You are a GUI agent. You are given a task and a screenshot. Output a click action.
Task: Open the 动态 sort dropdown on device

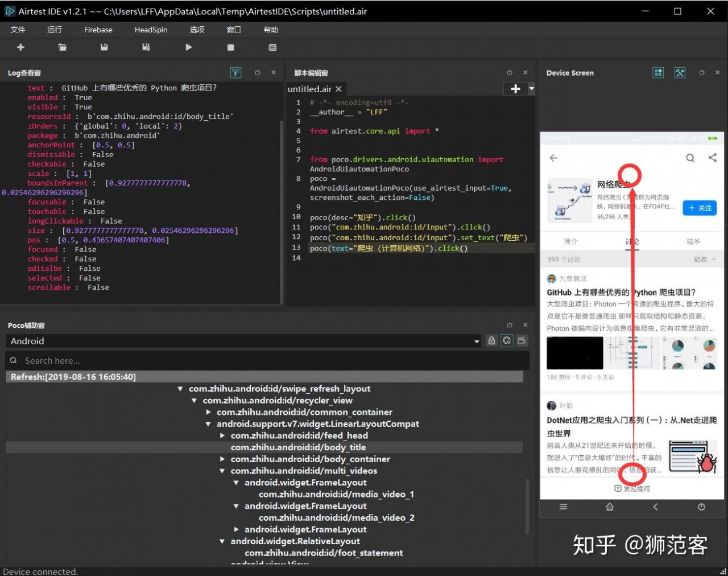tap(705, 259)
